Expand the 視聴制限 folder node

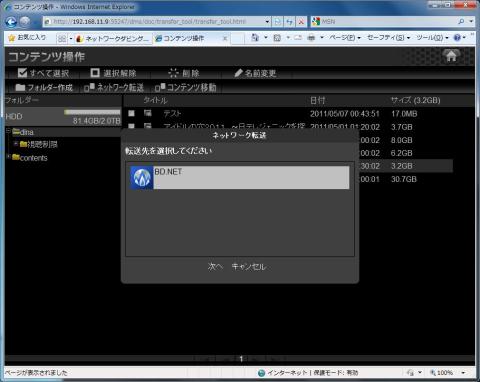pos(16,143)
